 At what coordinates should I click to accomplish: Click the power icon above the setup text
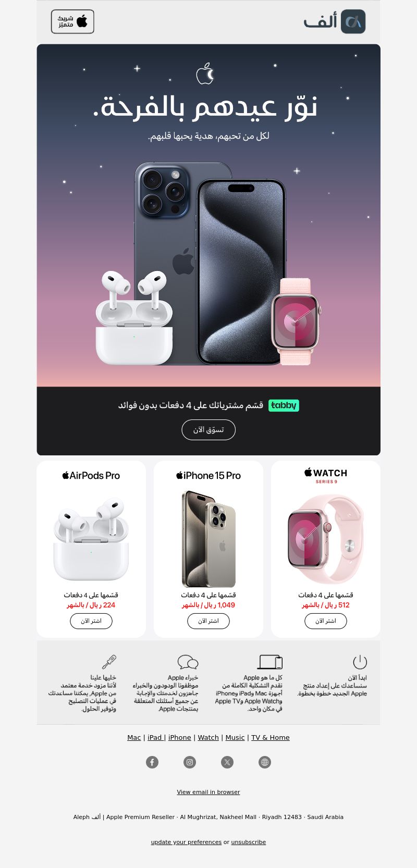(x=360, y=662)
